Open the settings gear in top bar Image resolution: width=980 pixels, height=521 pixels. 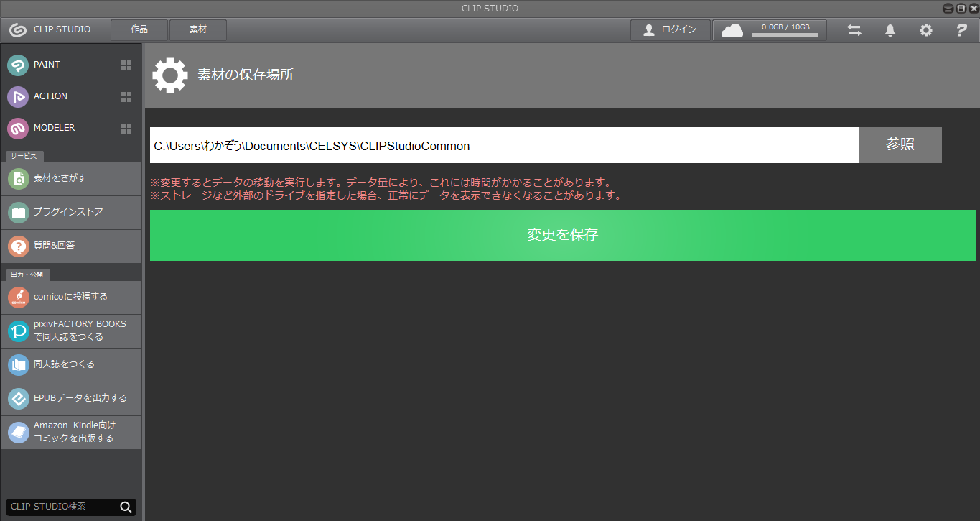[926, 30]
